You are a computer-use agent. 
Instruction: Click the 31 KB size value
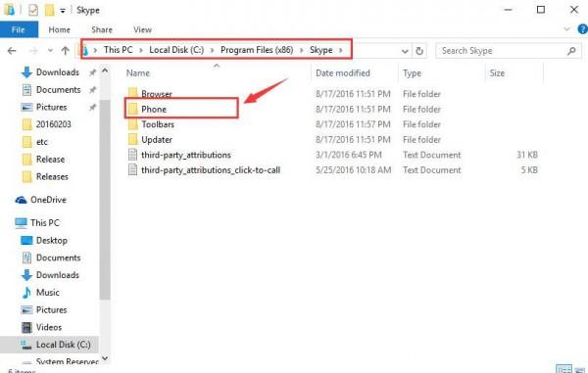527,155
